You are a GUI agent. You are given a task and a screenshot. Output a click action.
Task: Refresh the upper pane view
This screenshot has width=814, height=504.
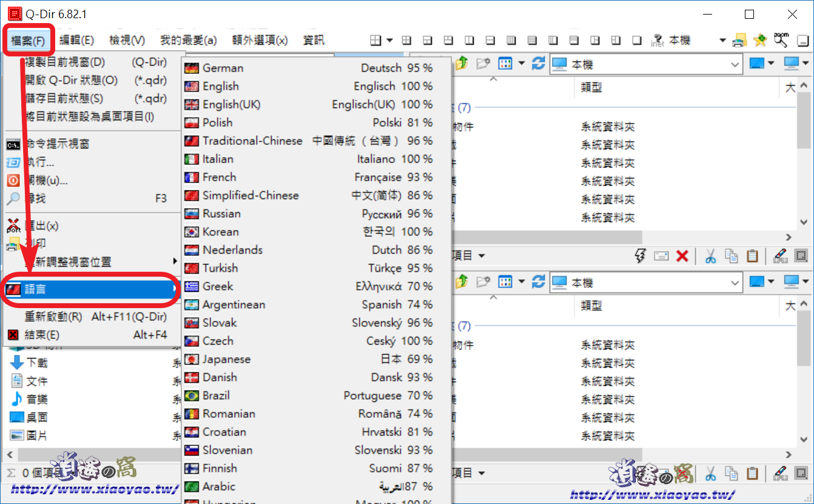[x=538, y=63]
